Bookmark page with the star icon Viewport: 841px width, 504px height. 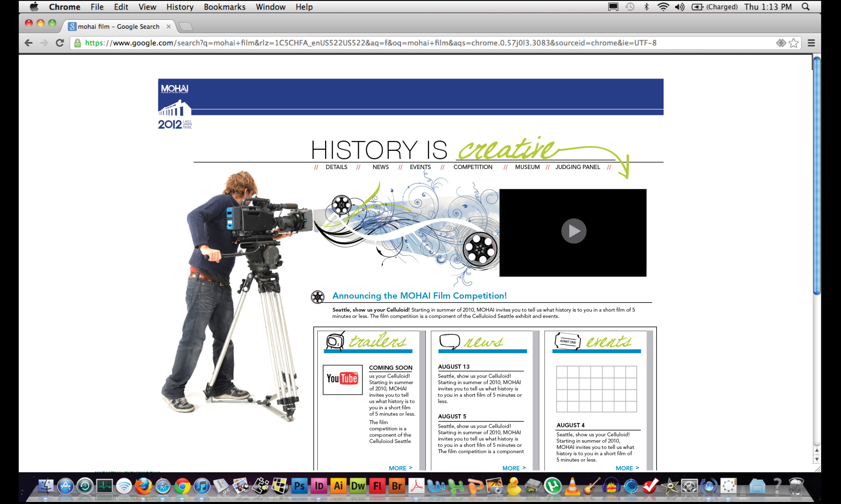coord(793,43)
